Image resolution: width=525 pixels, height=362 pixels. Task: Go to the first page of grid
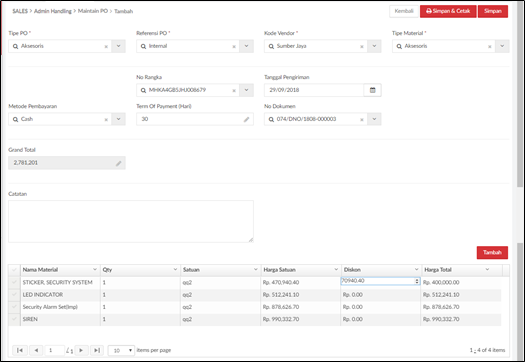coord(20,350)
